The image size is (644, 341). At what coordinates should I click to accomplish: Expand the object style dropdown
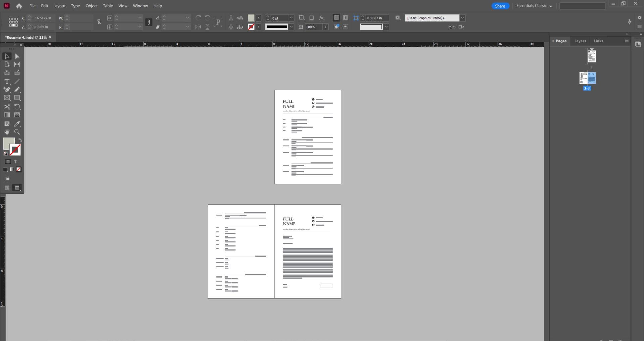click(x=462, y=18)
